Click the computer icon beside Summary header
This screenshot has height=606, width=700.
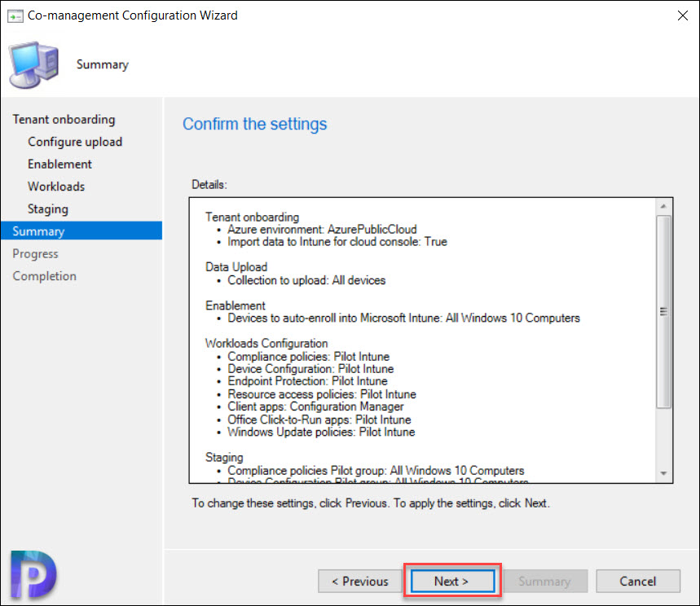(34, 64)
